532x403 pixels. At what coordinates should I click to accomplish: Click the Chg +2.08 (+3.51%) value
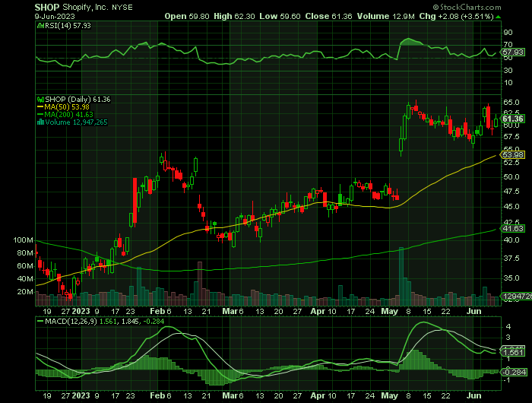pyautogui.click(x=456, y=16)
